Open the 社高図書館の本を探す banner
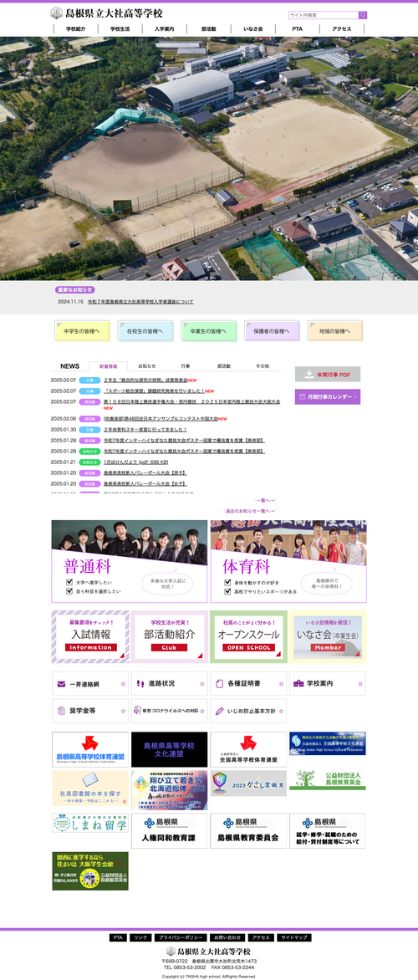This screenshot has height=980, width=418. tap(90, 789)
